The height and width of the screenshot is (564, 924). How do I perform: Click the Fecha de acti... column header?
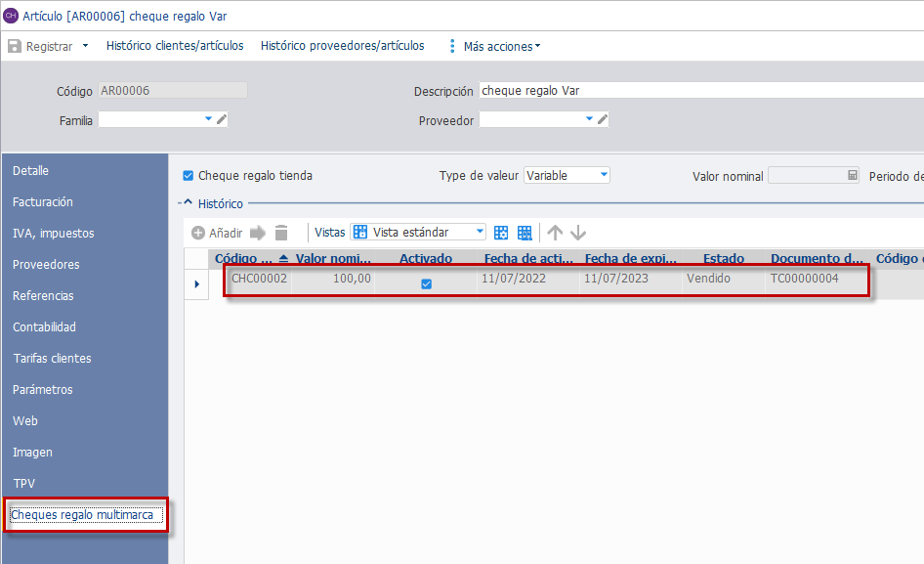(x=528, y=258)
